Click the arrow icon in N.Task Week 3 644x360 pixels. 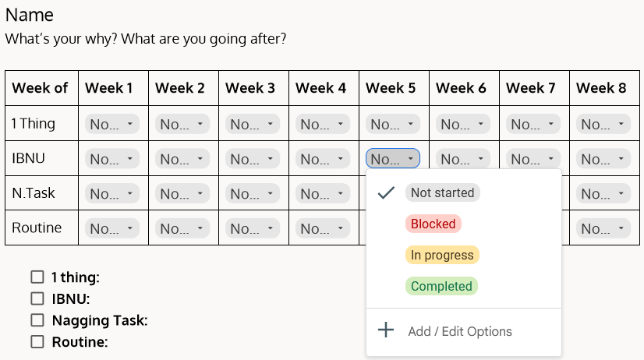(271, 193)
